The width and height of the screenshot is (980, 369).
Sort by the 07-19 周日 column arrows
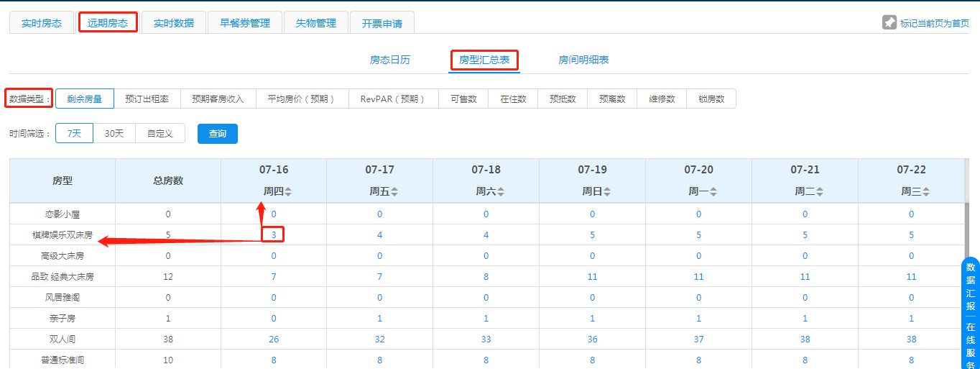tap(607, 192)
